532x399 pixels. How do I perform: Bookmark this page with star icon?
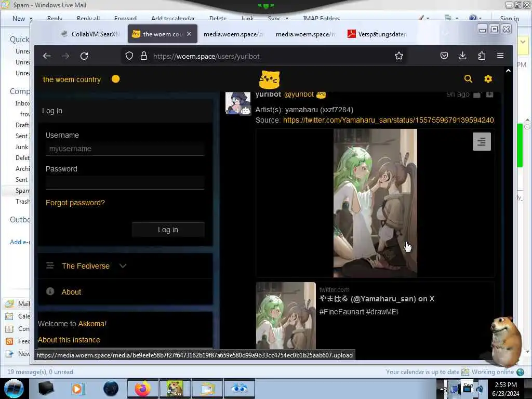tap(399, 56)
